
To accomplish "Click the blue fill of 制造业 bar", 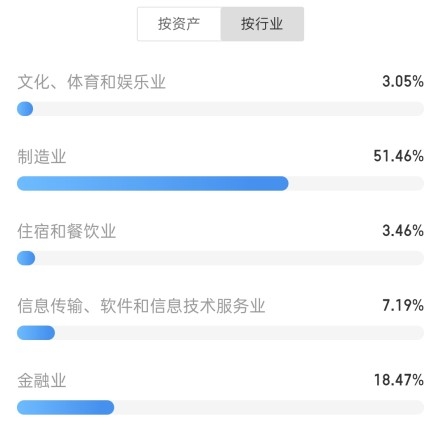I will click(x=153, y=183).
